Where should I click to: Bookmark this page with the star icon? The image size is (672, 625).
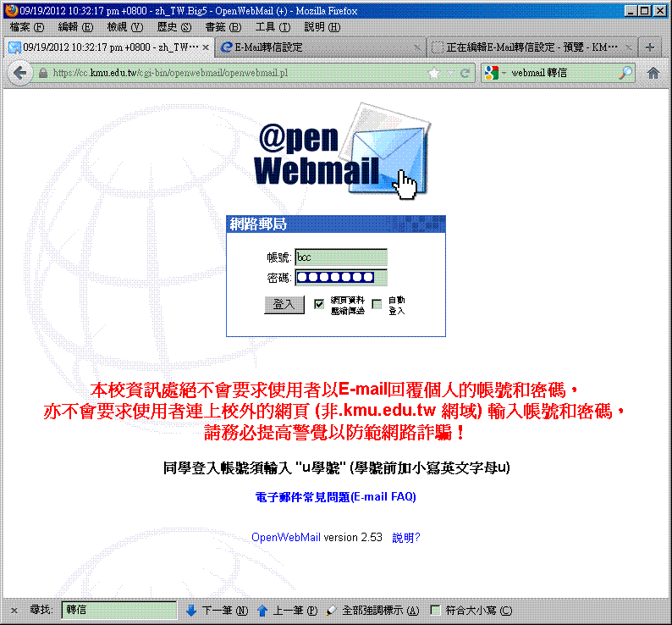pos(434,73)
